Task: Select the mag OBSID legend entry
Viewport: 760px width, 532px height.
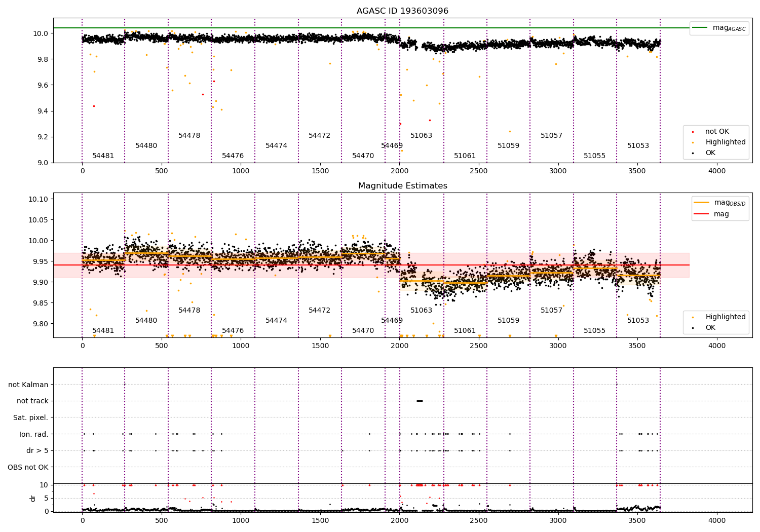Action: pyautogui.click(x=720, y=203)
